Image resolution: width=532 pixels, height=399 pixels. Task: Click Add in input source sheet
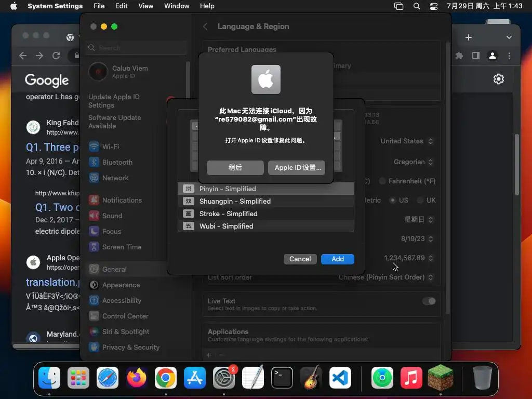tap(338, 259)
